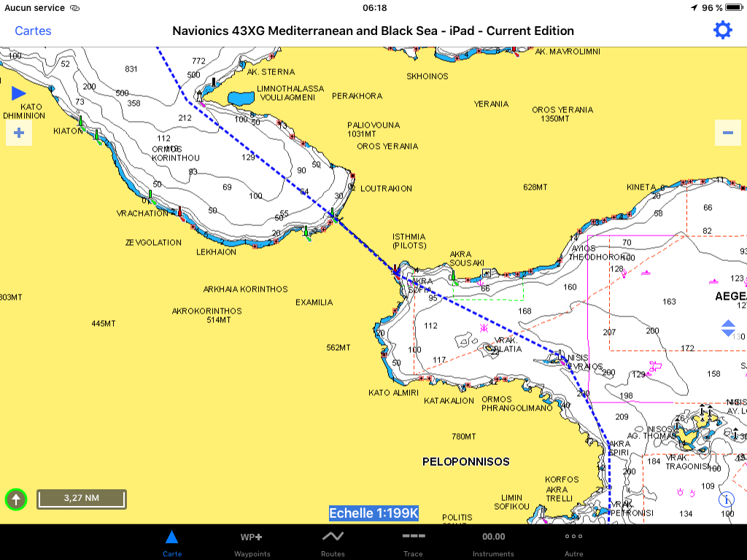Tap the blue lake at Limnothalassa Vouliagmeni
Screen dimensions: 747x560
pyautogui.click(x=241, y=98)
